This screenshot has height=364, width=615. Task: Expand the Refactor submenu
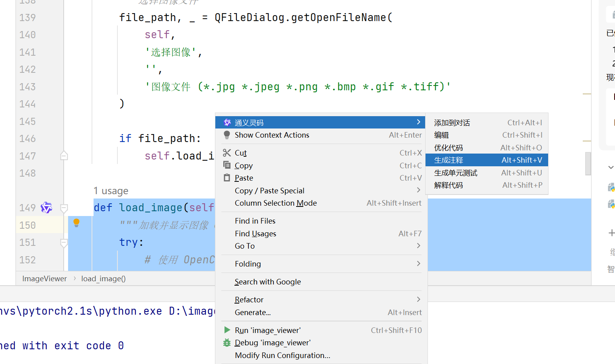pyautogui.click(x=321, y=300)
